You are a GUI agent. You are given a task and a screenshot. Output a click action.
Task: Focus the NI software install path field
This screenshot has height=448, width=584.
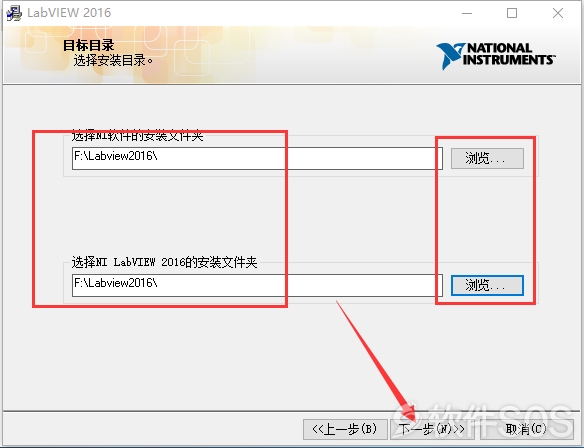tap(257, 158)
